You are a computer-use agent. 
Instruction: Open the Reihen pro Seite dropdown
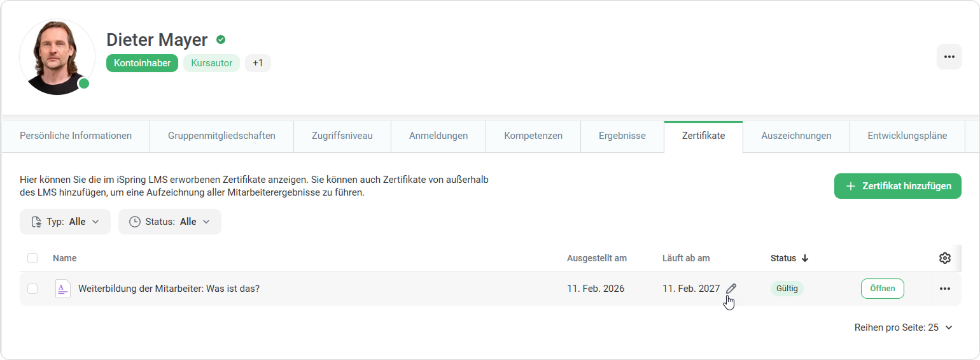point(903,328)
